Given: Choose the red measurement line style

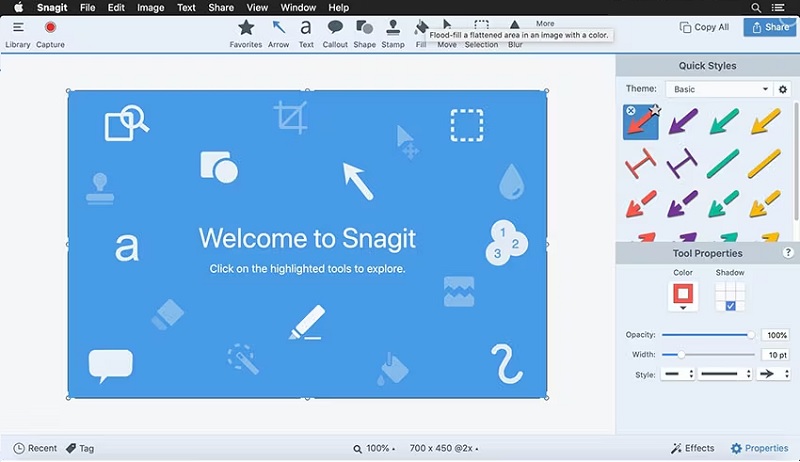Looking at the screenshot, I should tap(640, 163).
